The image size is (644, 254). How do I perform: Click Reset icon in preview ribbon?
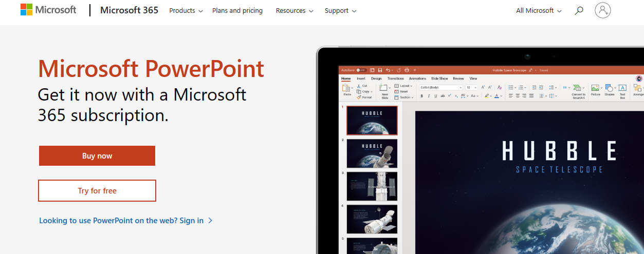396,91
